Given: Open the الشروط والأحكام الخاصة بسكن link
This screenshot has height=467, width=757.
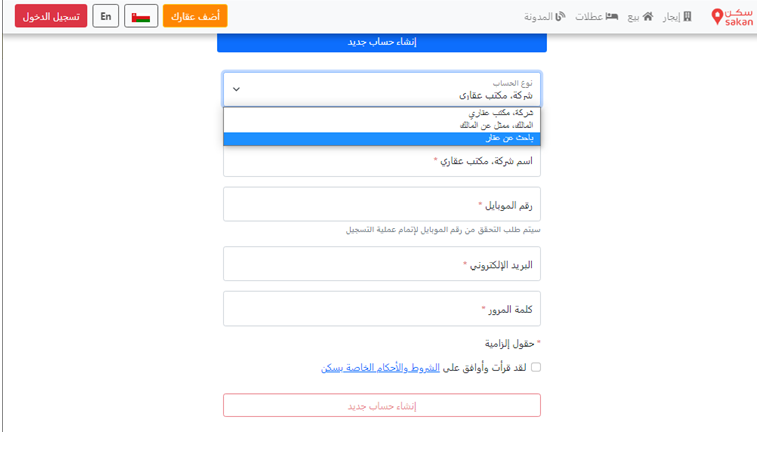Looking at the screenshot, I should [380, 368].
